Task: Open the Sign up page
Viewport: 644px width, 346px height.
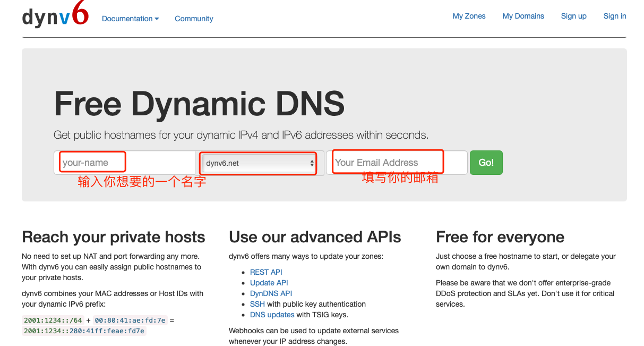Action: click(x=573, y=16)
